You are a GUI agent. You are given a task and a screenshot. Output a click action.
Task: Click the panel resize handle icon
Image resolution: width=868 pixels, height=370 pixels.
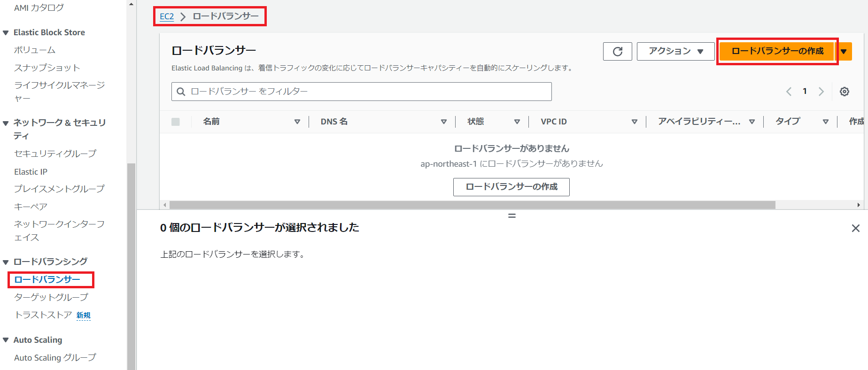click(x=512, y=216)
